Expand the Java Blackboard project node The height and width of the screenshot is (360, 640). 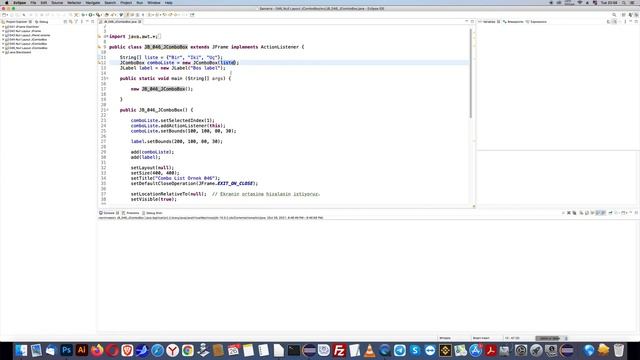point(3,52)
